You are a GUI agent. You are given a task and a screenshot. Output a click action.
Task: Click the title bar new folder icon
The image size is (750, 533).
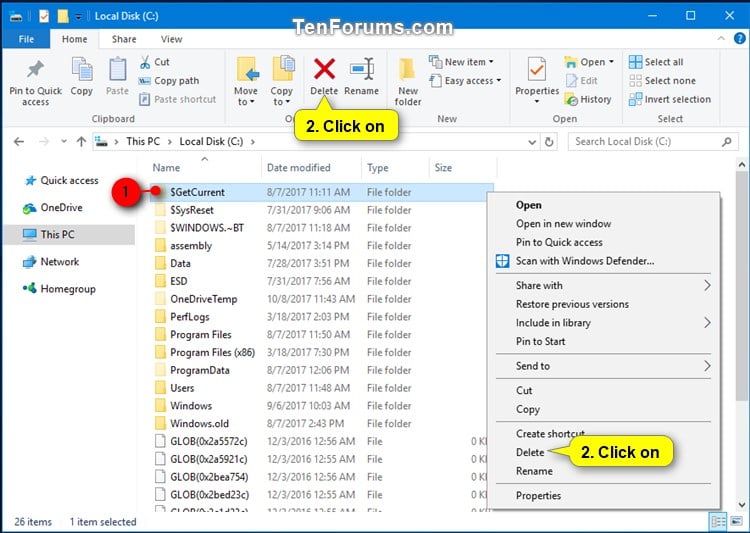[63, 16]
